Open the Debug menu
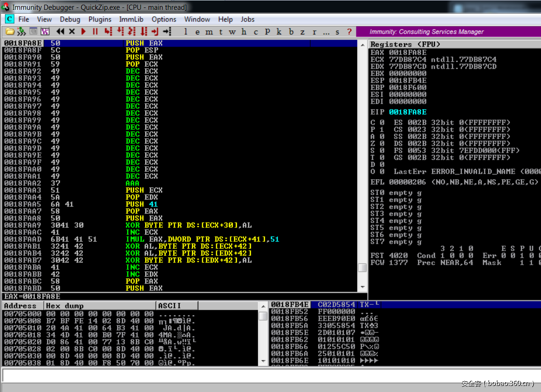 click(x=70, y=19)
